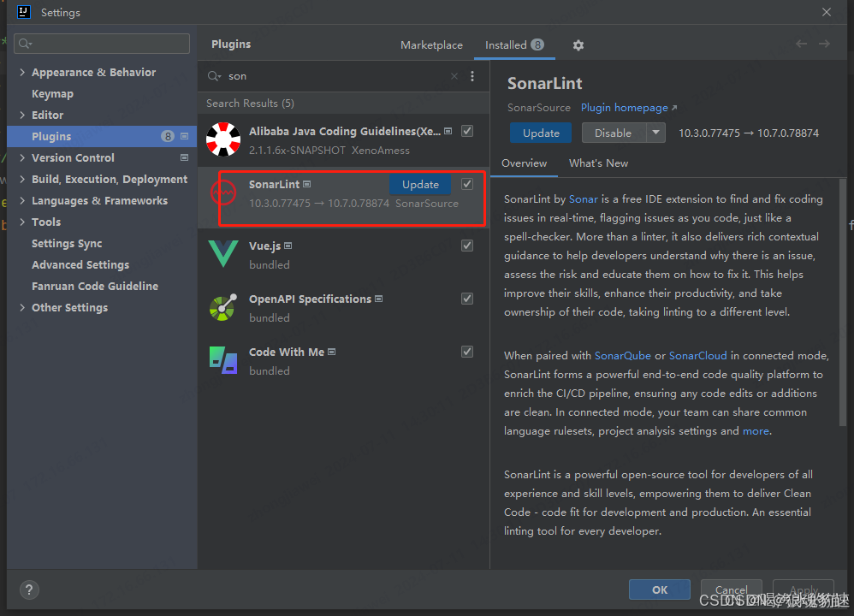This screenshot has width=854, height=616.
Task: Expand the Other Settings section
Action: point(22,308)
